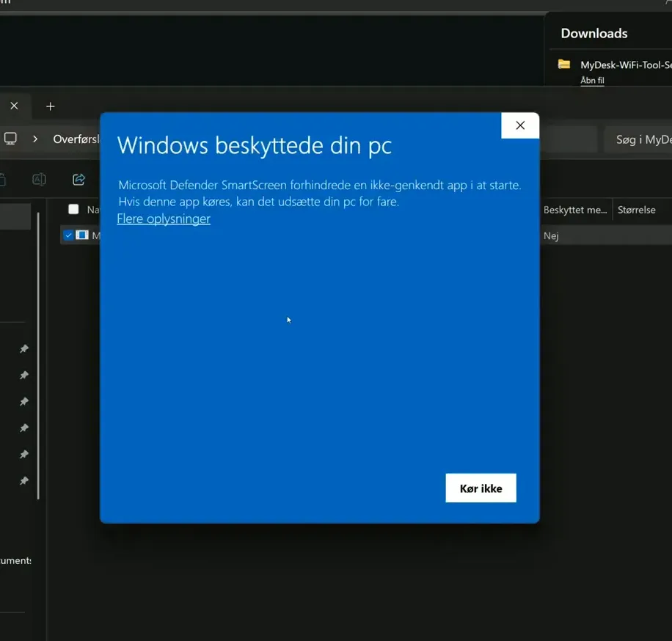Open a new File Explorer tab
The image size is (672, 641).
[x=50, y=106]
